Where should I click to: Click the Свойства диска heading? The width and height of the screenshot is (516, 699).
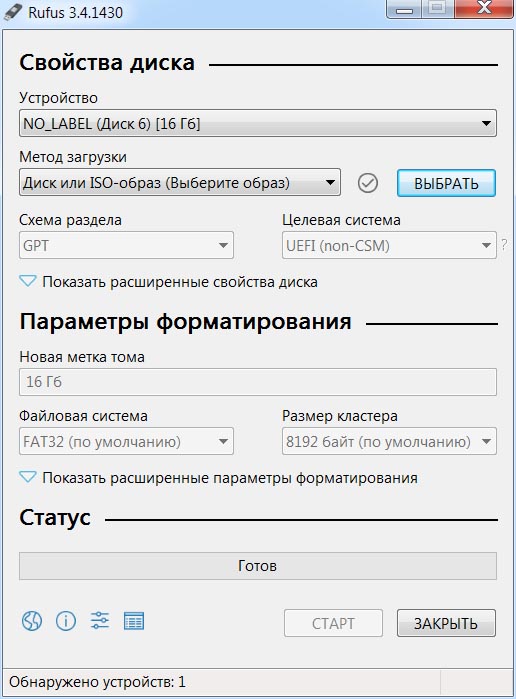coord(107,63)
